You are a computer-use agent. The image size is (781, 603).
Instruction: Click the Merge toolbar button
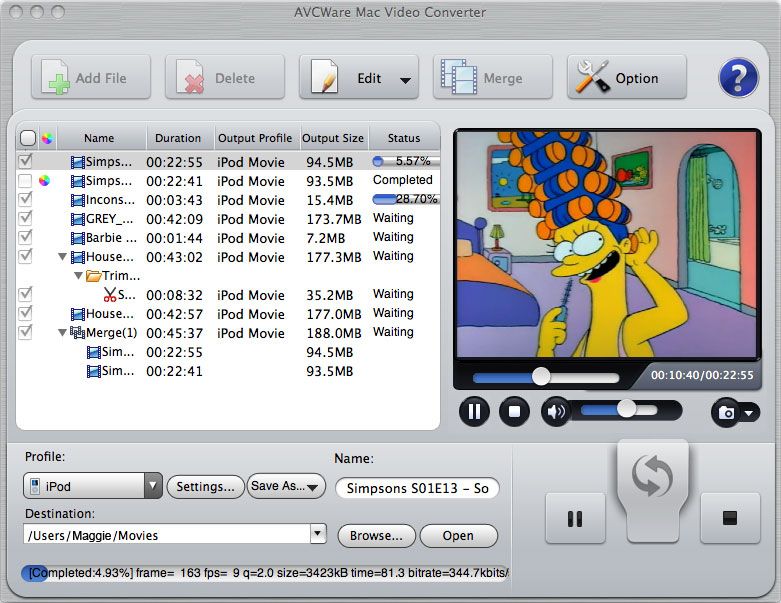(493, 77)
